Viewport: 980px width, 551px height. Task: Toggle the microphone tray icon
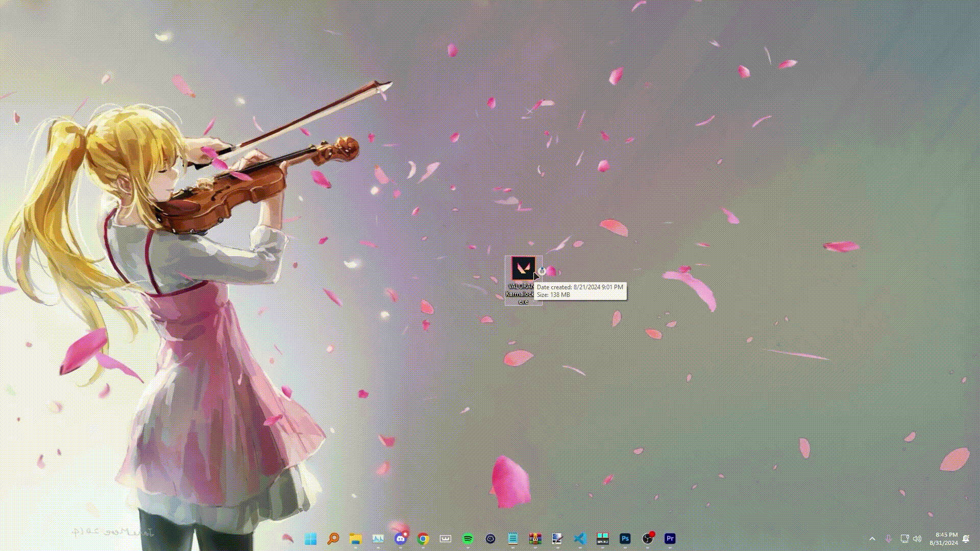(x=889, y=539)
